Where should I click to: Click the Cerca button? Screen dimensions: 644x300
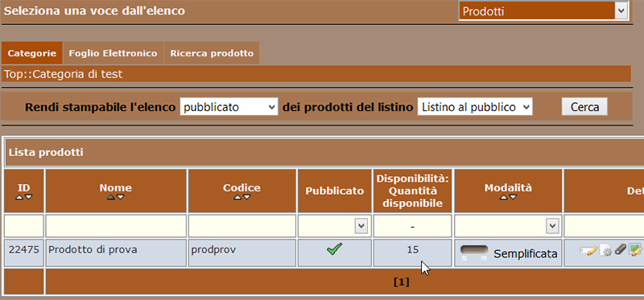click(x=584, y=107)
